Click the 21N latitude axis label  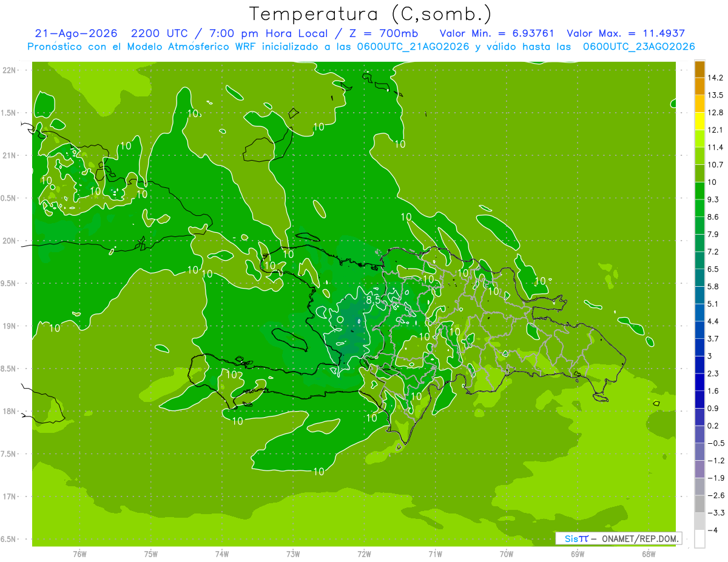[x=8, y=155]
